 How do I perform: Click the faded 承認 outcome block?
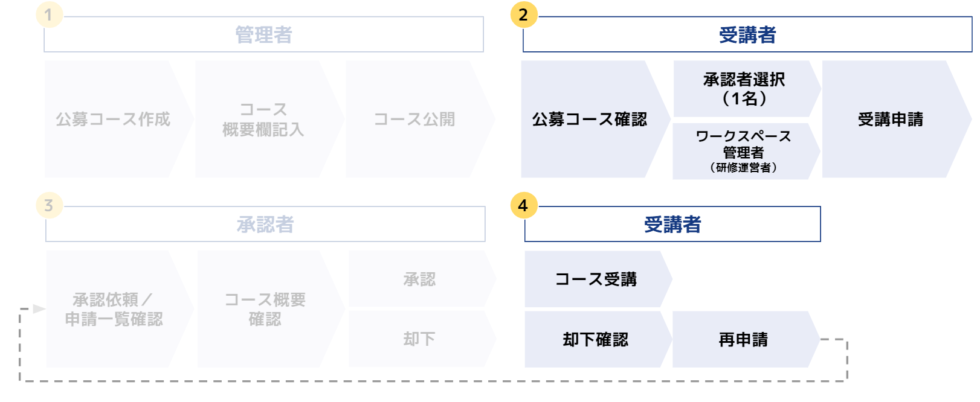pos(422,279)
